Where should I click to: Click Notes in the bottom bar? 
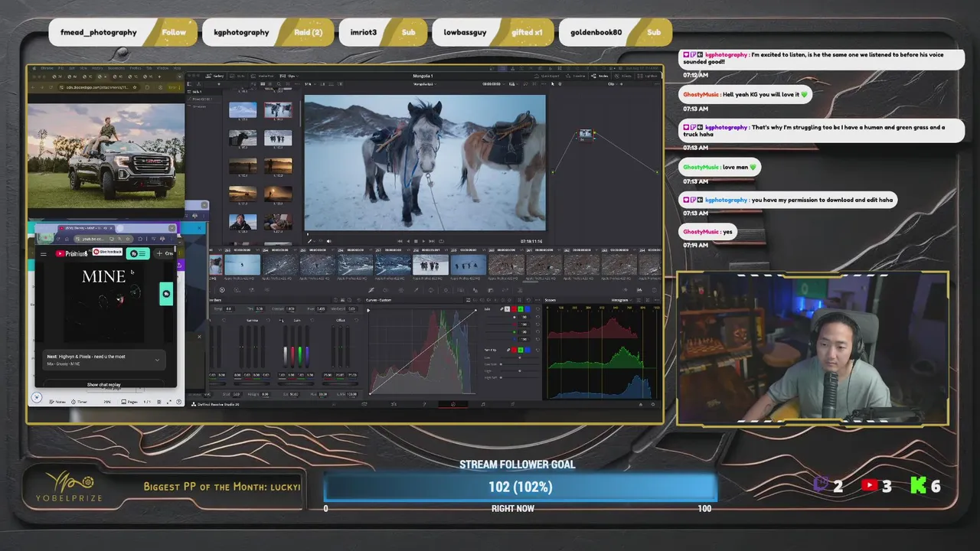click(57, 402)
